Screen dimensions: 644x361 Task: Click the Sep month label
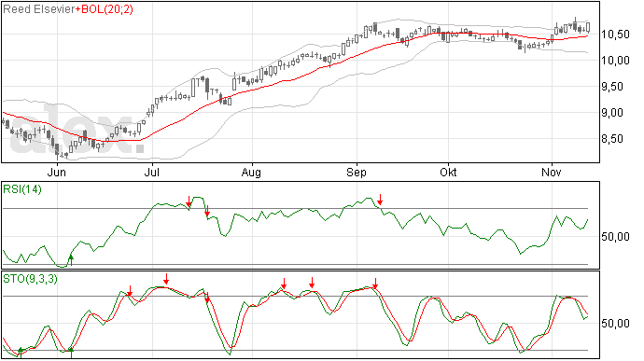pyautogui.click(x=357, y=172)
